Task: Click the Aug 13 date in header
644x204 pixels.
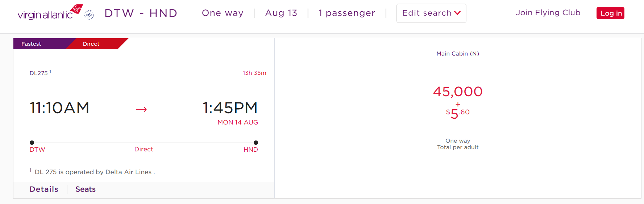Action: [281, 13]
